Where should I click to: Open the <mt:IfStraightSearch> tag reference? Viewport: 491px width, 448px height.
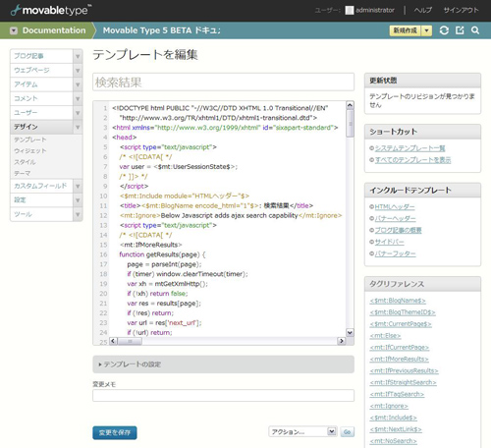click(403, 382)
